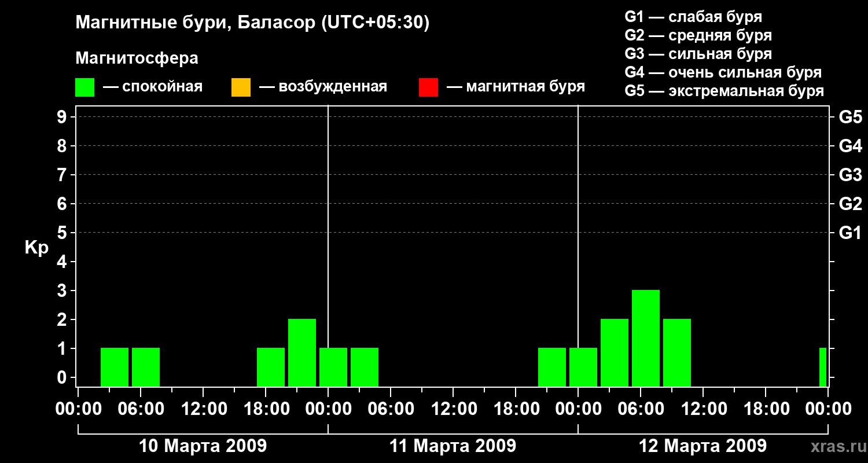Click the 'G2 — средняя буря' legend line

coord(698,35)
